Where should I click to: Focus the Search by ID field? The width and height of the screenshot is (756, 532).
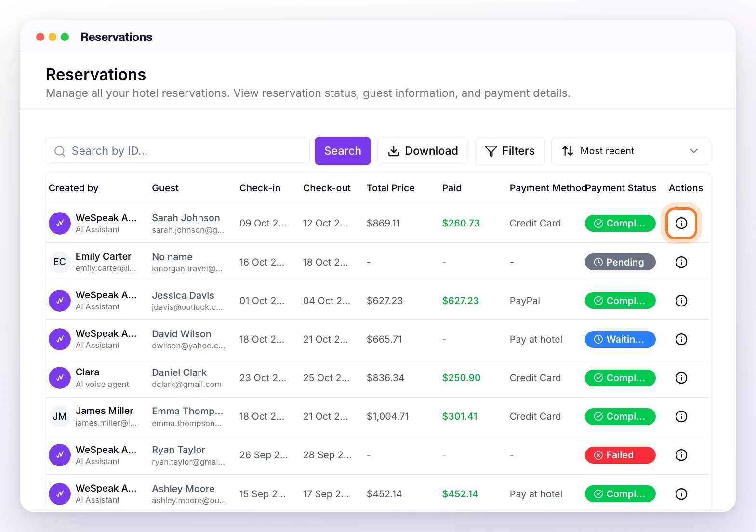[x=177, y=151]
